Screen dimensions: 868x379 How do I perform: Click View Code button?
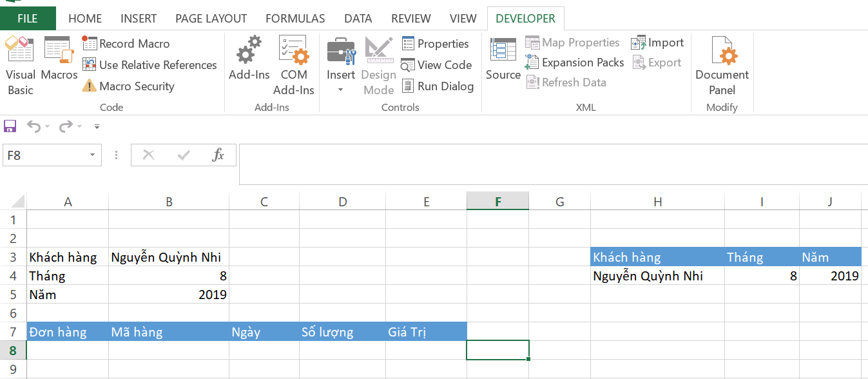point(437,65)
